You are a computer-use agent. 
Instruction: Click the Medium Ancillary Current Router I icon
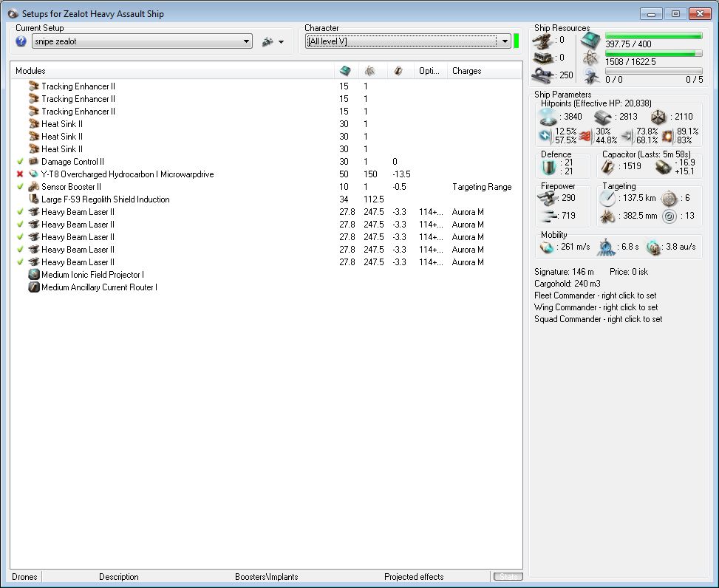click(34, 287)
